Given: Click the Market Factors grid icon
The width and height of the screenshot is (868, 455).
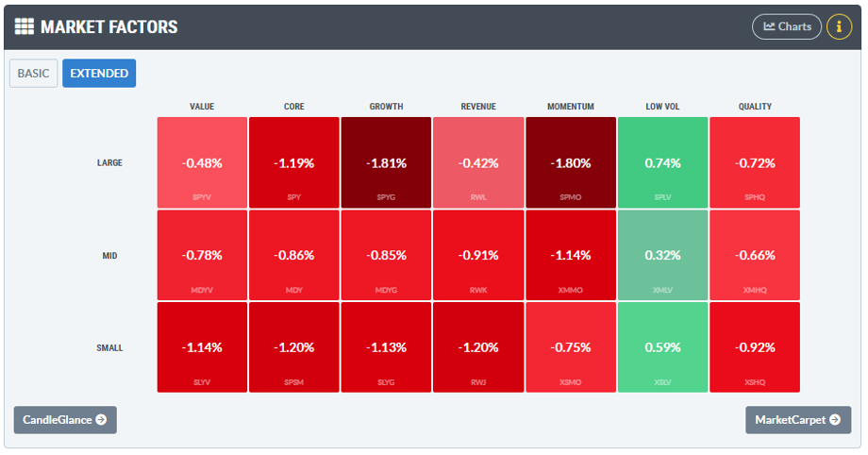Looking at the screenshot, I should coord(25,26).
